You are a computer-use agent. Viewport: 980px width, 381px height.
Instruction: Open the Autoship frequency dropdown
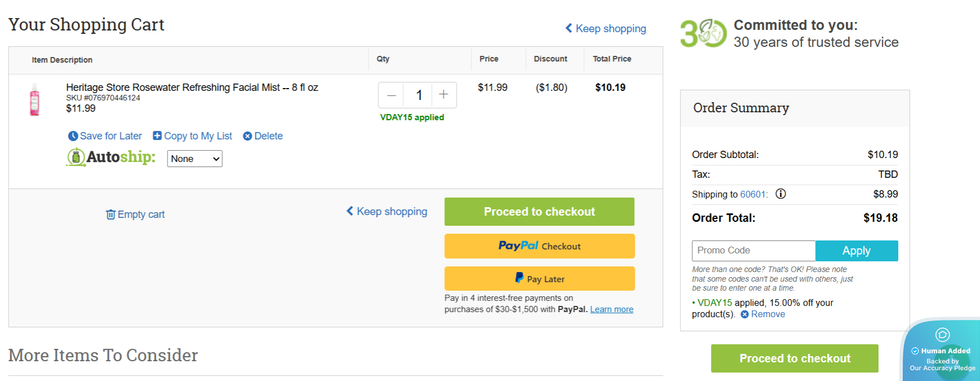[195, 159]
